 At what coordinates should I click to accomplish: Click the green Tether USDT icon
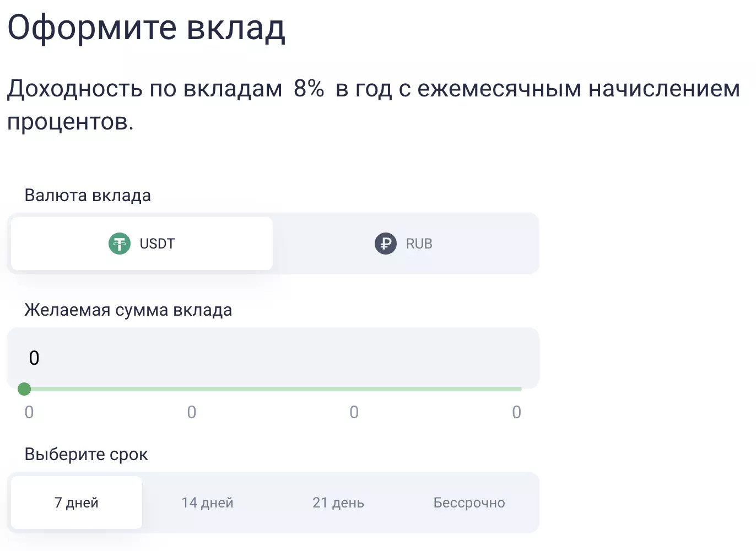coord(120,244)
